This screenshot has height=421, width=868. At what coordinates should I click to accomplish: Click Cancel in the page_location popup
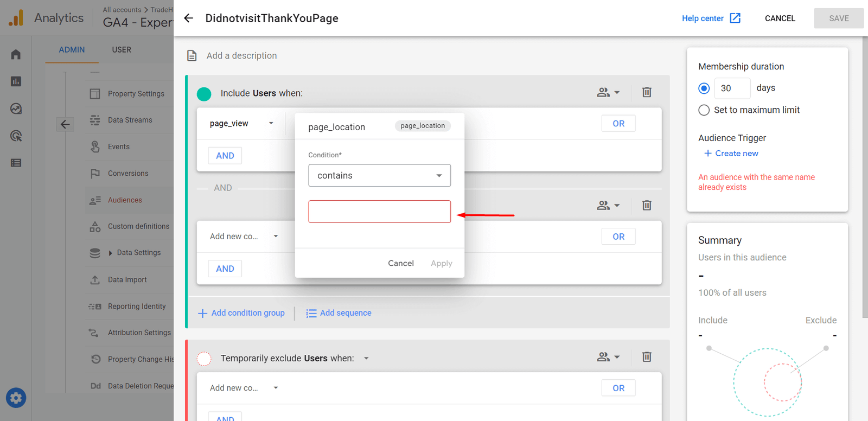click(x=401, y=263)
